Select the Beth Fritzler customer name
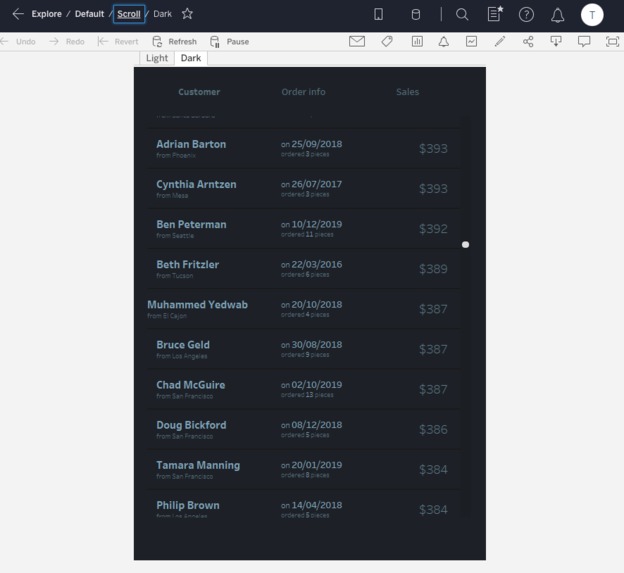 tap(187, 265)
